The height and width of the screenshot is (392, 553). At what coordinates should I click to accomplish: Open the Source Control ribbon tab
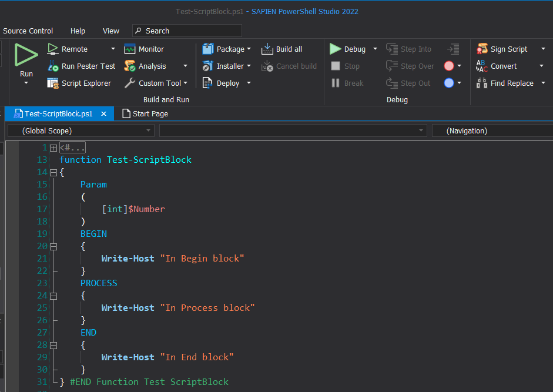[28, 31]
